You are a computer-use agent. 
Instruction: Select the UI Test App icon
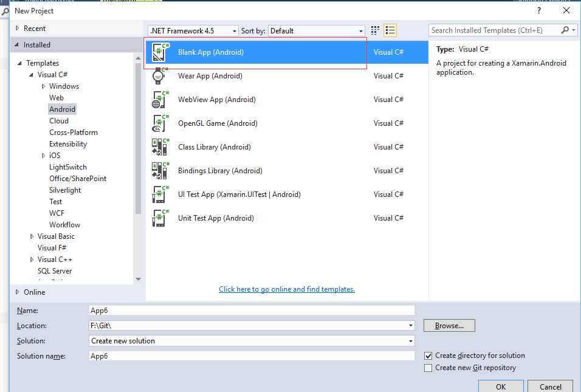point(160,194)
